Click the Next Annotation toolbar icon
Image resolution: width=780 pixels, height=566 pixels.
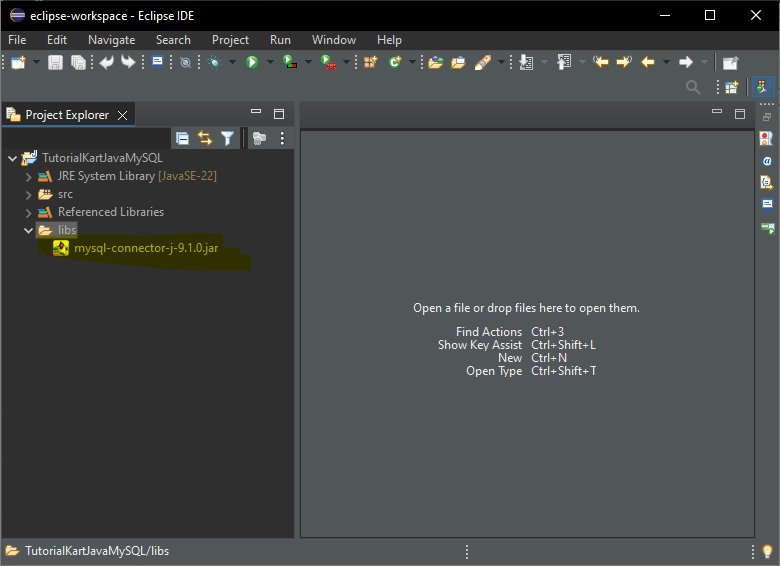526,62
